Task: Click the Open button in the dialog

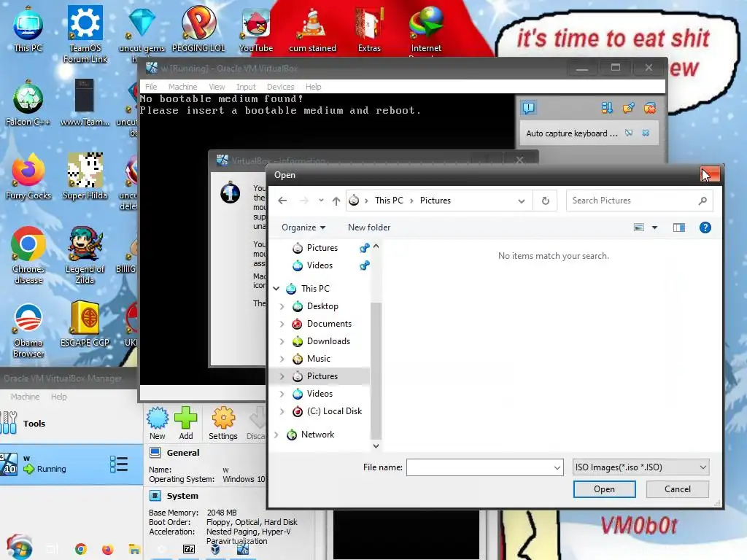Action: pos(604,489)
